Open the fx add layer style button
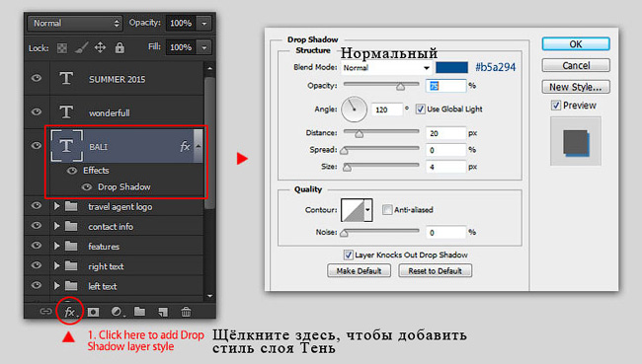The height and width of the screenshot is (364, 642). click(70, 312)
